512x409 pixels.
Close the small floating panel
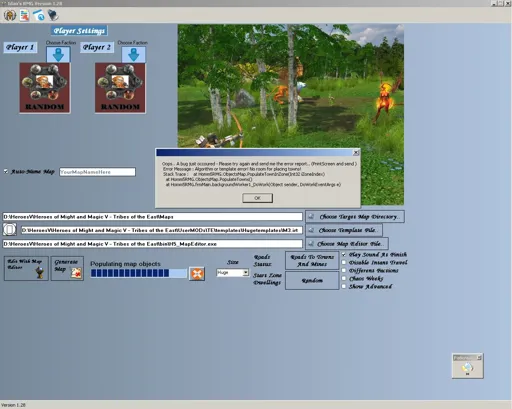pos(479,358)
